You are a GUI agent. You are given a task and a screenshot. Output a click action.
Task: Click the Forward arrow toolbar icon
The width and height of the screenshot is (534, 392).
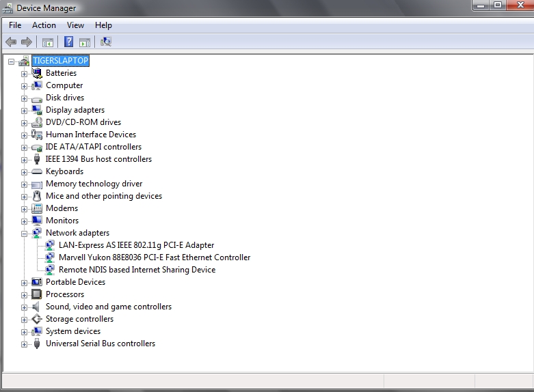[x=27, y=42]
